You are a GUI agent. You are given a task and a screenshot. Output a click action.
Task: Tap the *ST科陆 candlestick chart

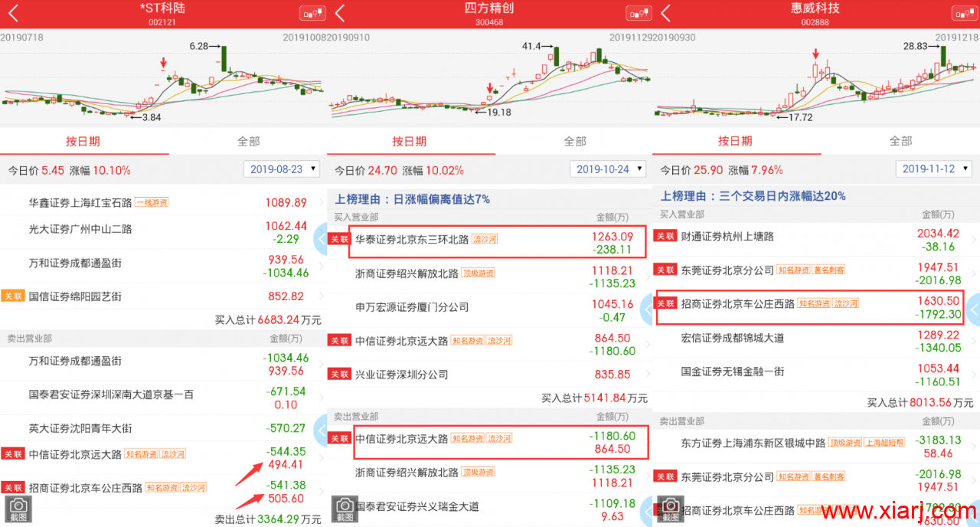(163, 79)
